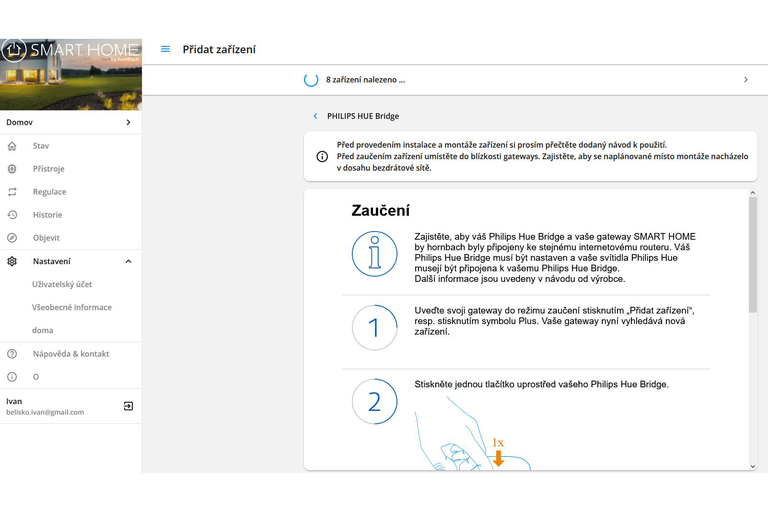768x512 pixels.
Task: Open the O about page
Action: point(36,377)
